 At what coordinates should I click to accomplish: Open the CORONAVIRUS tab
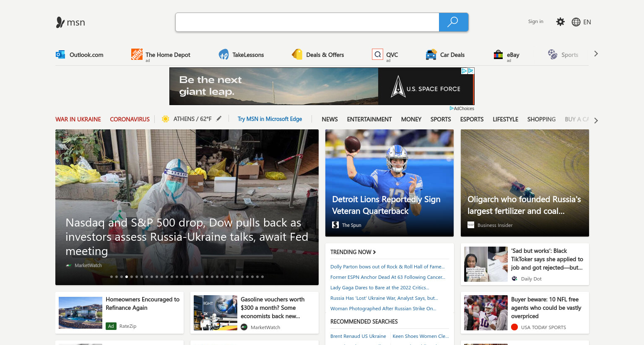130,119
